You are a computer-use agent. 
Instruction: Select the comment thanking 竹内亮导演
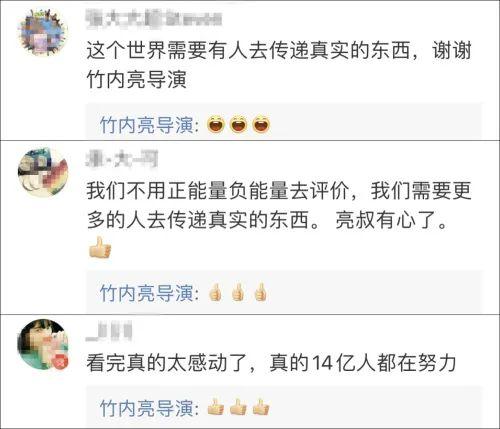click(x=278, y=65)
